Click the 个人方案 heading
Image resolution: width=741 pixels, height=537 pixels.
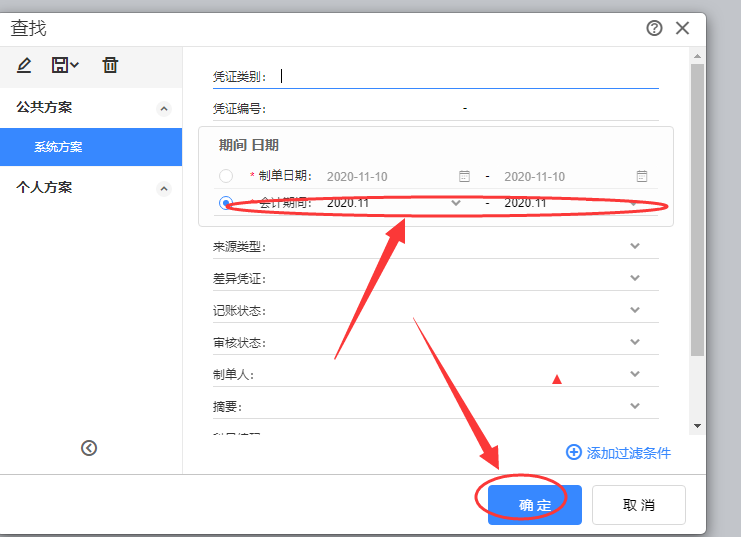coord(44,187)
